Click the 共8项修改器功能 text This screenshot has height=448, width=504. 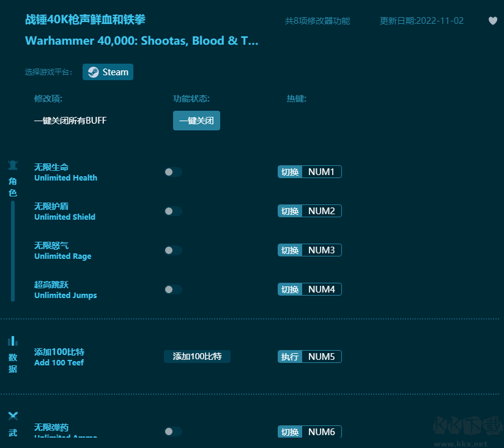[x=317, y=21]
